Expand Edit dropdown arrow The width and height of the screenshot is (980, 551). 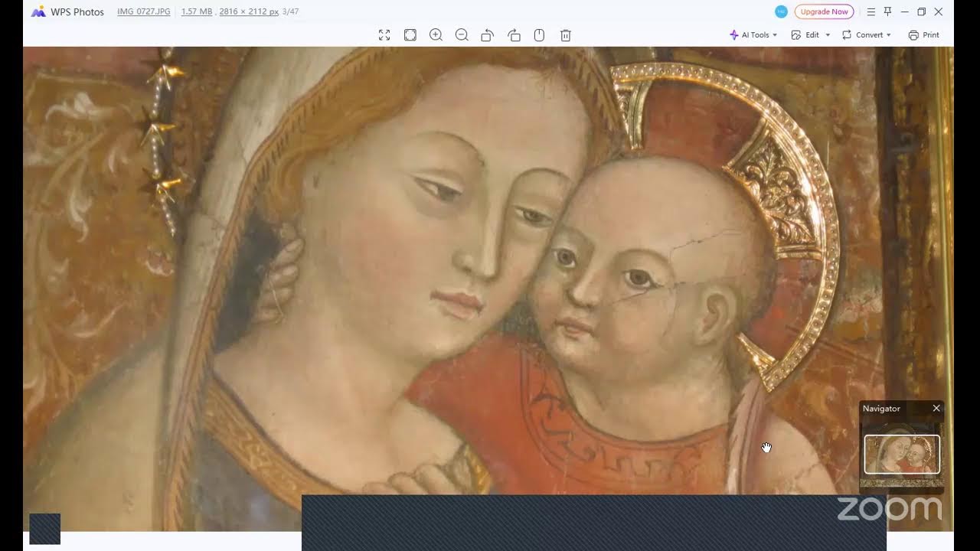point(828,35)
